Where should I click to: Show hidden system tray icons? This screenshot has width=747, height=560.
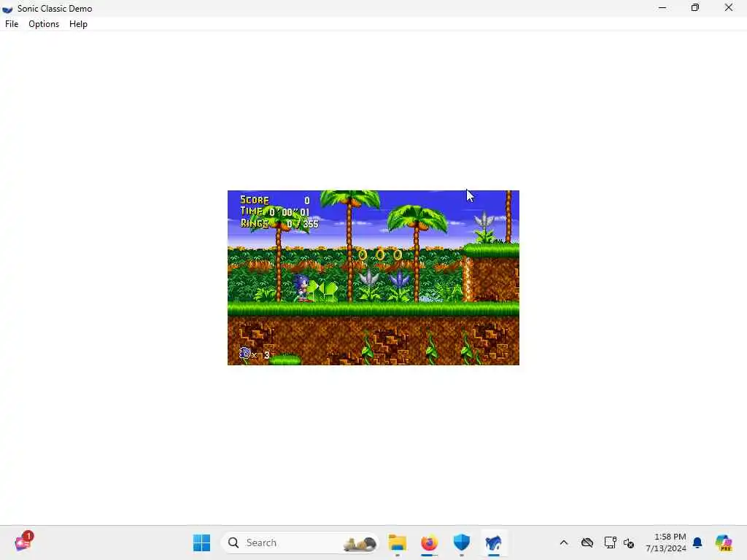[564, 542]
